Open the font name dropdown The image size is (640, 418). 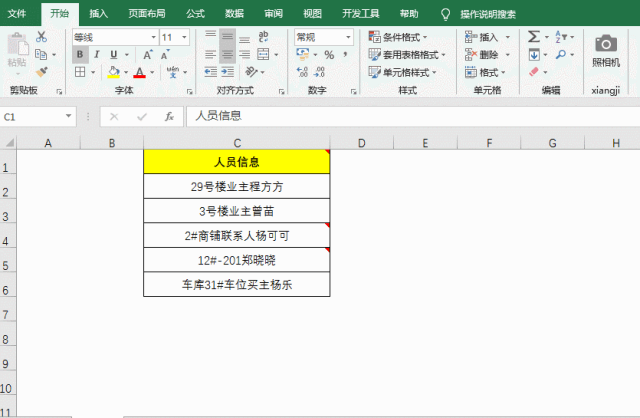coord(153,37)
